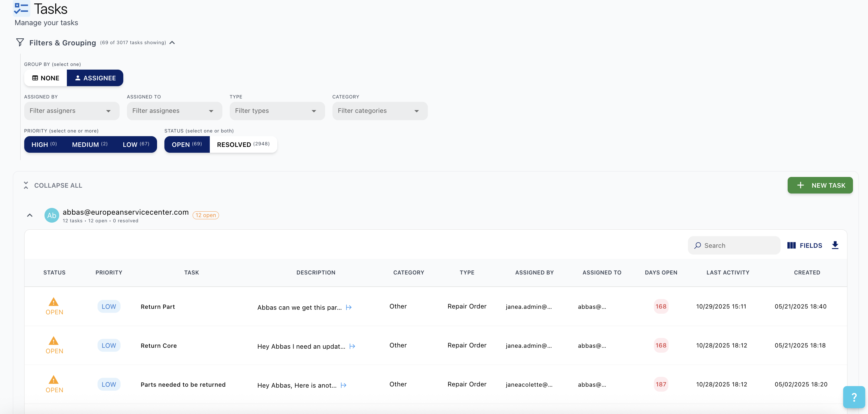Click the NEW TASK button
This screenshot has height=414, width=868.
(820, 185)
